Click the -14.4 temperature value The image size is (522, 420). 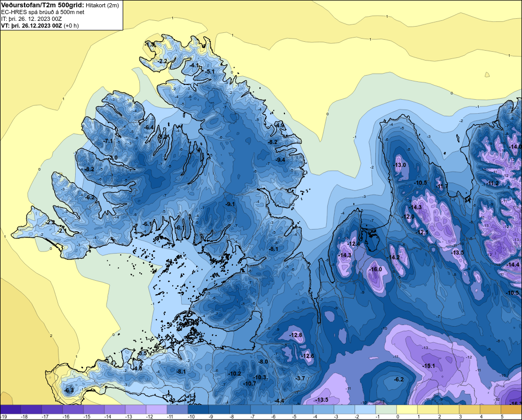tap(513, 265)
